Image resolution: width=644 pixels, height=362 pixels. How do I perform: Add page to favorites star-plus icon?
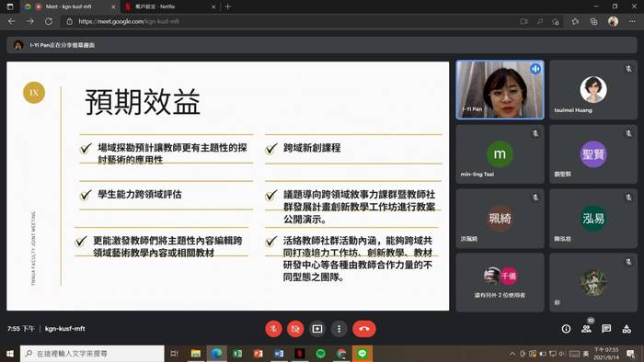click(x=556, y=21)
